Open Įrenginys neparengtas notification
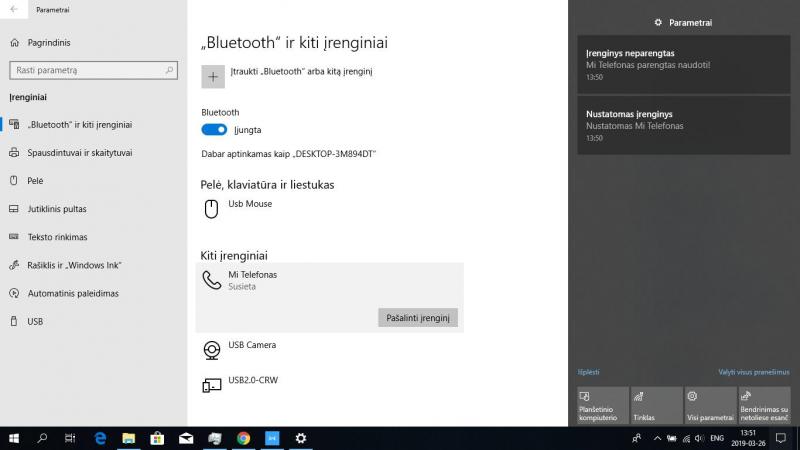The height and width of the screenshot is (450, 800). click(x=684, y=65)
